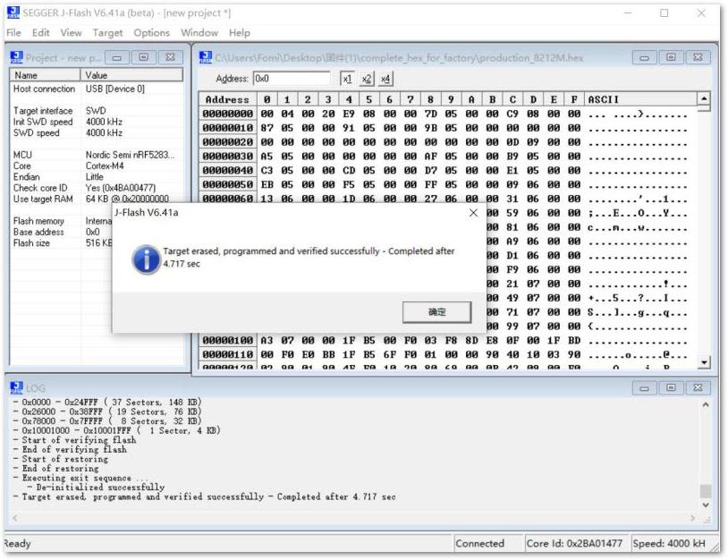Viewport: 728px width, 560px height.
Task: Select the x1 display width button
Action: [347, 79]
